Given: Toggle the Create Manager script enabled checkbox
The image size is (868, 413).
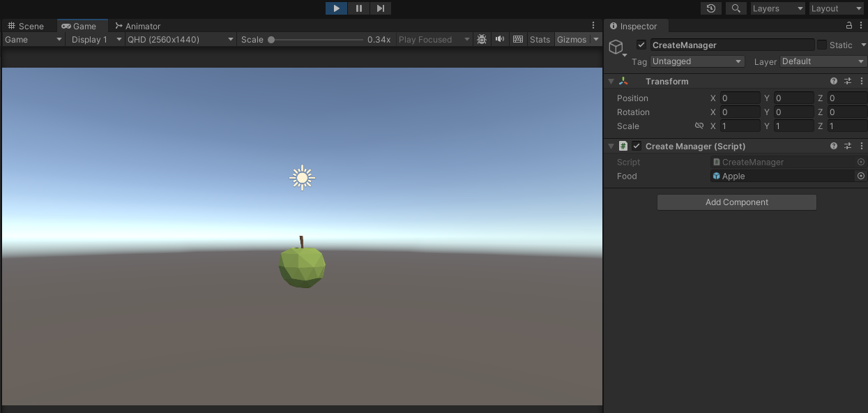Looking at the screenshot, I should [637, 147].
